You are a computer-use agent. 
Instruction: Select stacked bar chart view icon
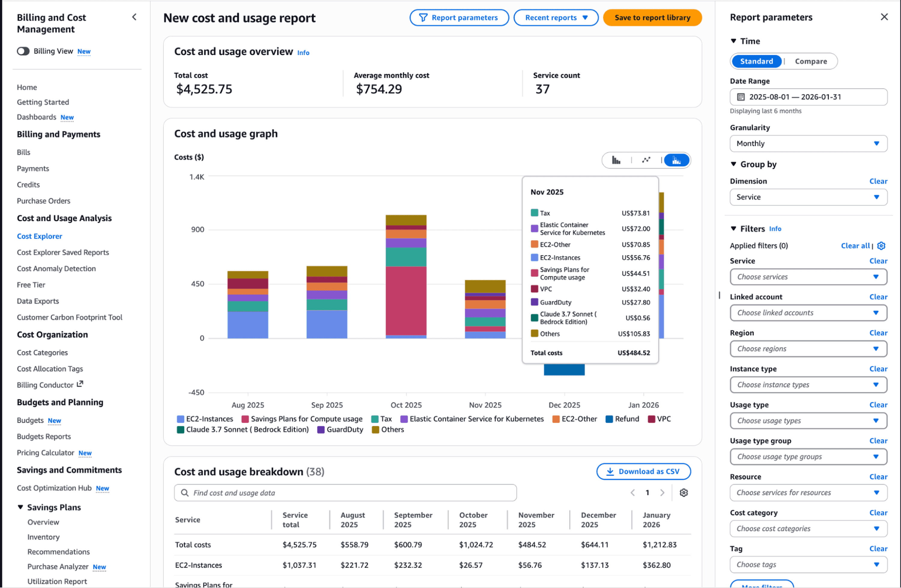pos(676,160)
